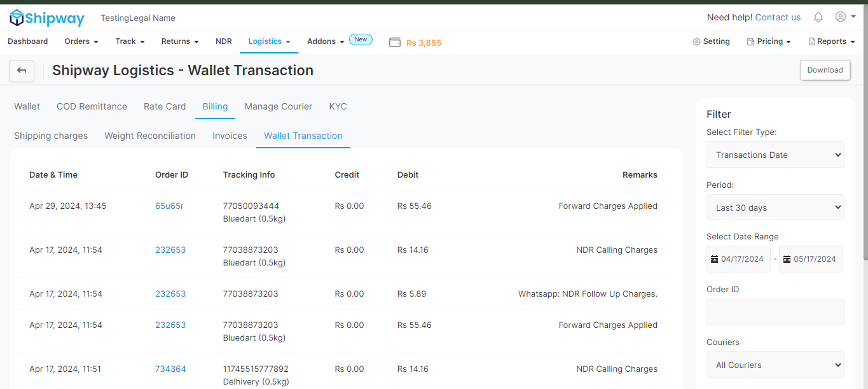Click the page vertical scrollbar
The height and width of the screenshot is (389, 868).
[x=864, y=134]
